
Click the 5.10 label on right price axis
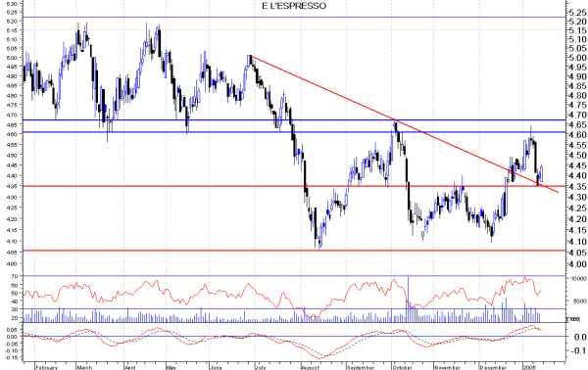[x=577, y=39]
